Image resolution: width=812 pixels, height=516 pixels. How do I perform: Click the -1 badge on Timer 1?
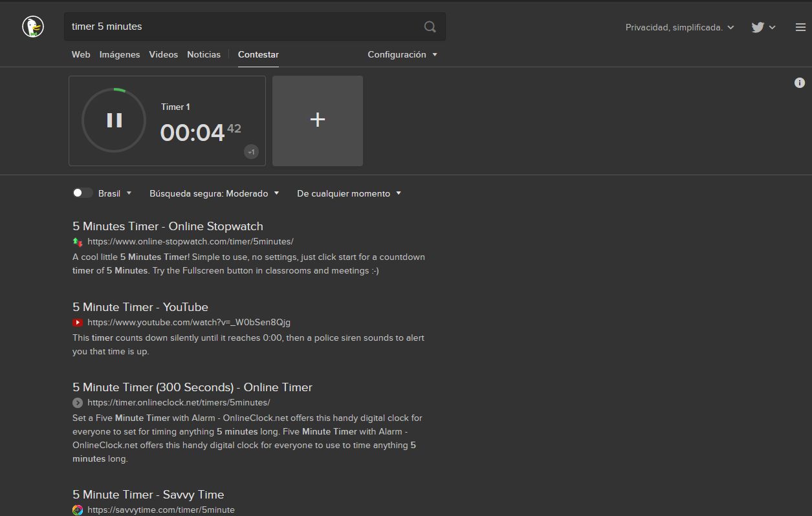coord(251,152)
